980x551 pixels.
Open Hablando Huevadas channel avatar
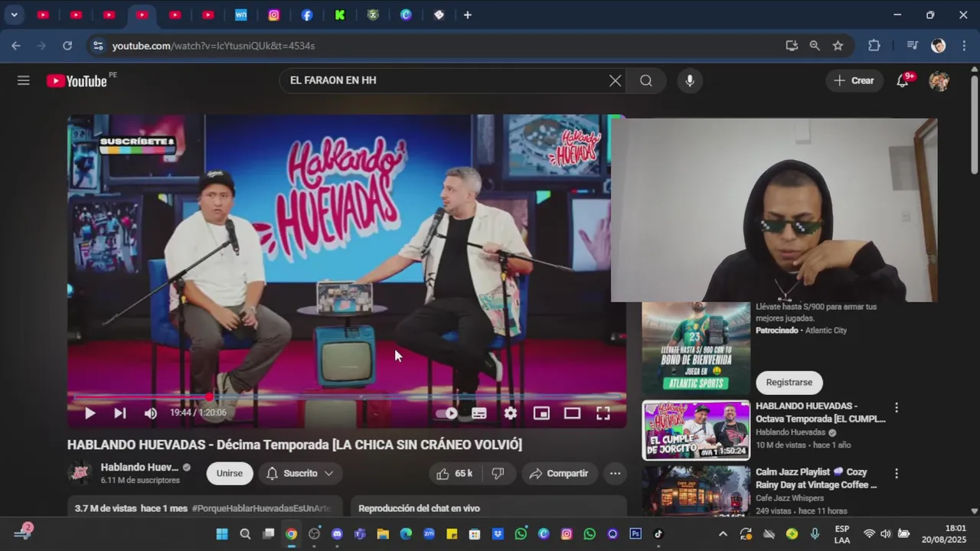click(80, 473)
